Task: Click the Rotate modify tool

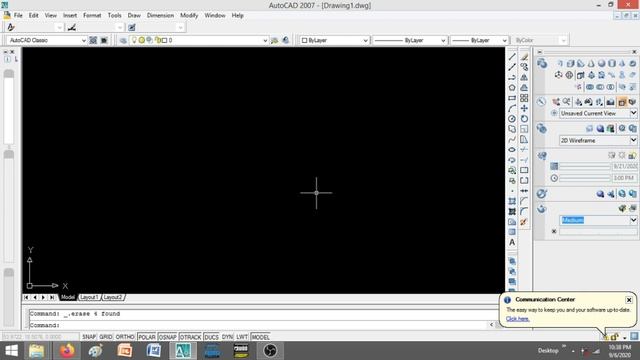Action: click(524, 119)
